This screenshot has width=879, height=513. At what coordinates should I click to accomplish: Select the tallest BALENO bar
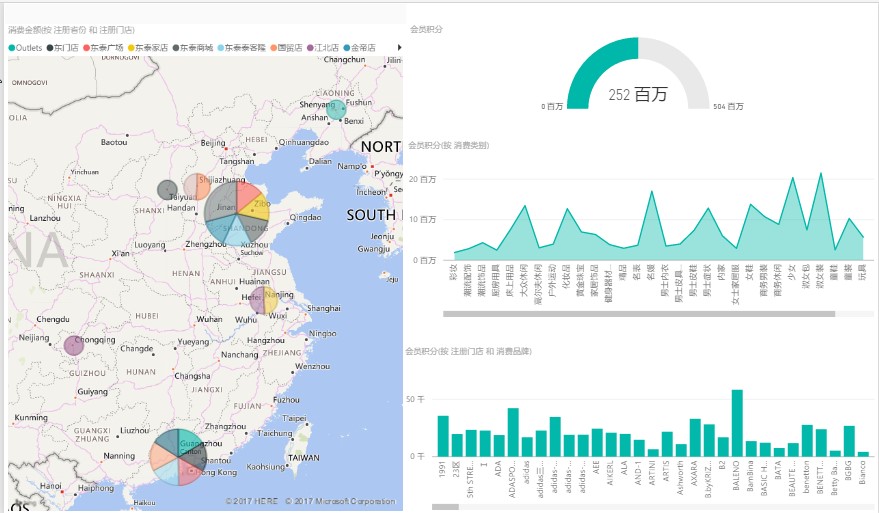pos(737,422)
